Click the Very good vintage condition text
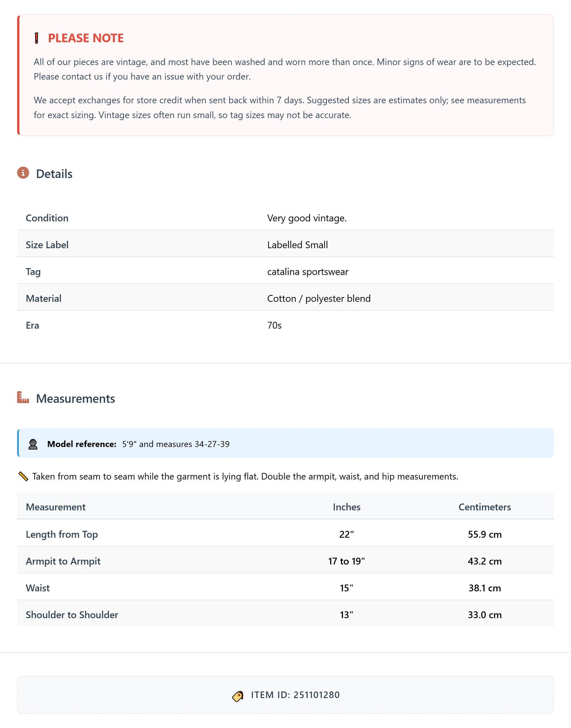571x728 pixels. [307, 218]
